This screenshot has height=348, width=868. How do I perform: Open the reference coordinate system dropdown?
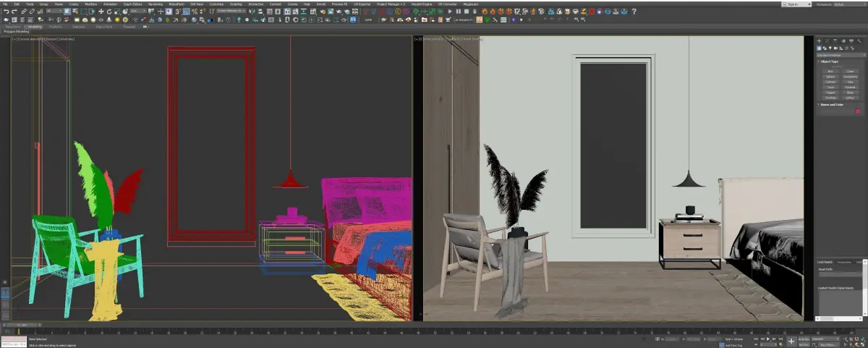click(x=137, y=12)
